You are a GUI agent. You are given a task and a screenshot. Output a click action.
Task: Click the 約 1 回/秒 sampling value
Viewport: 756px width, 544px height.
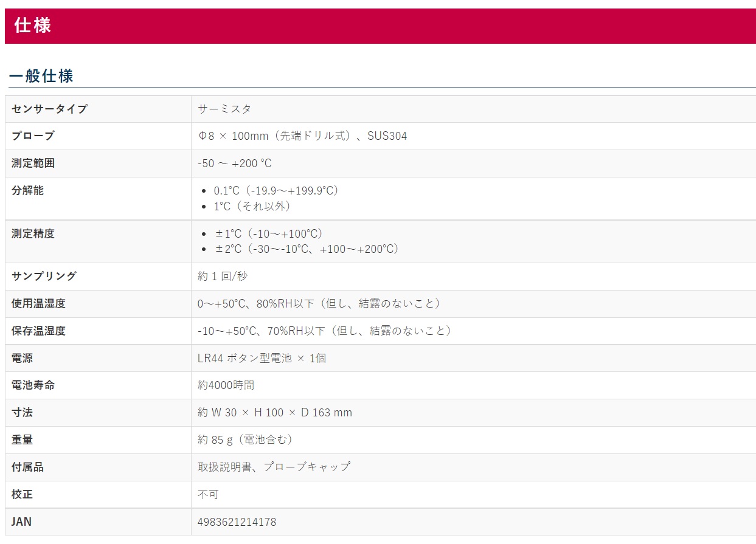(223, 276)
